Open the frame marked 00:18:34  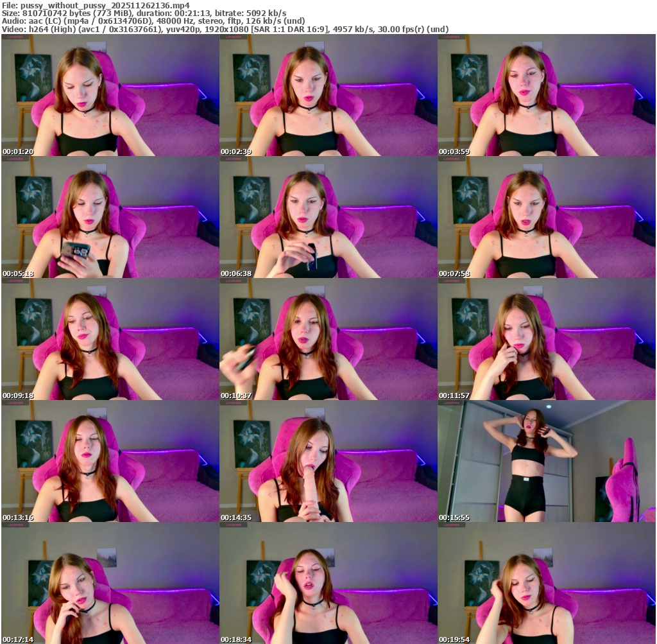coord(328,583)
